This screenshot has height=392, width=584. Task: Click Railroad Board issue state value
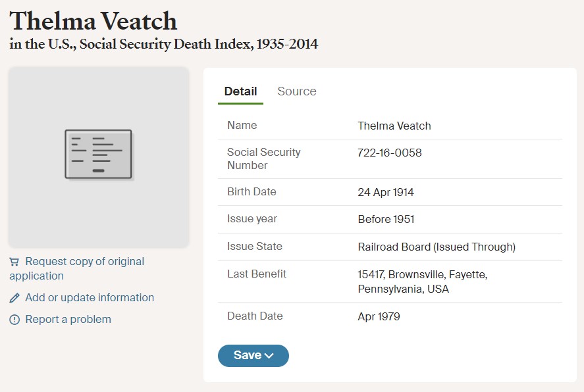click(437, 247)
